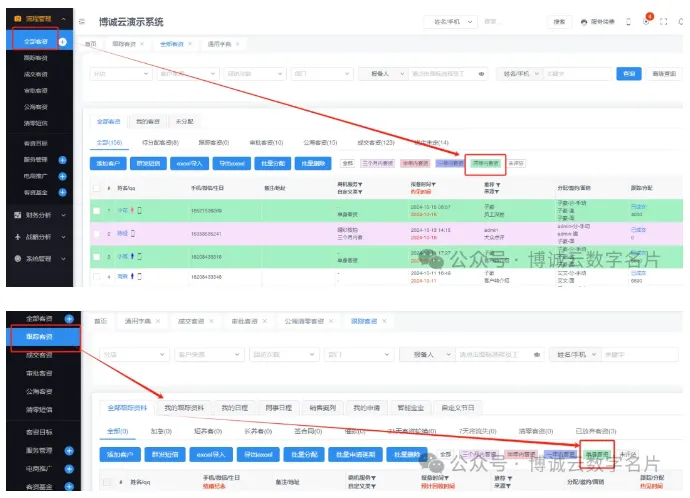Click the green 两年内客资 color tag filter
The height and width of the screenshot is (498, 690).
[486, 162]
